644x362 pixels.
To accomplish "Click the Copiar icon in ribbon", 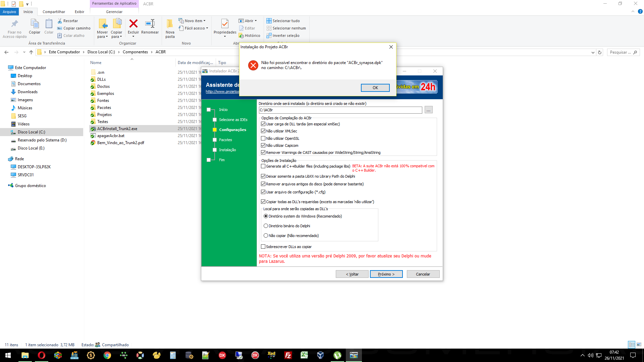I will 35,23.
